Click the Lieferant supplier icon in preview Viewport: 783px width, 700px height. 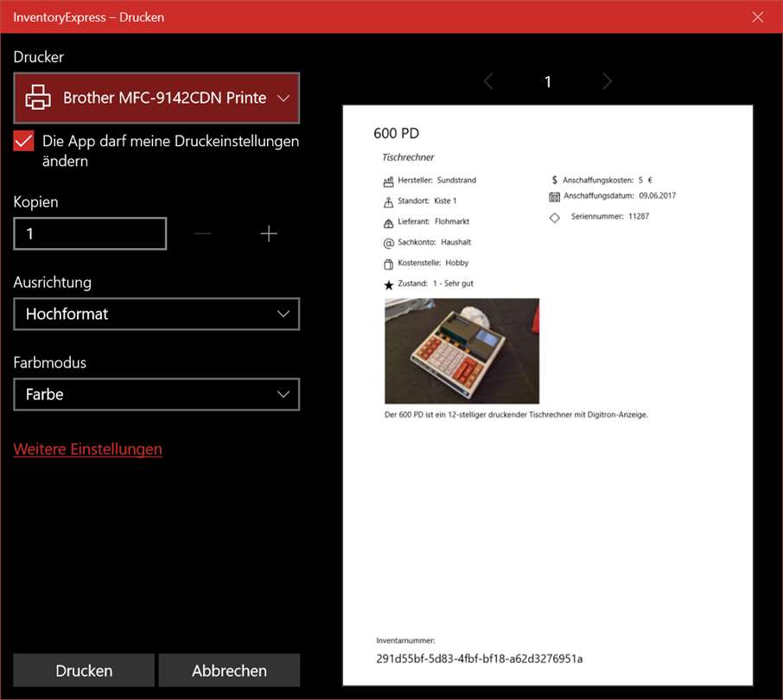coord(389,223)
